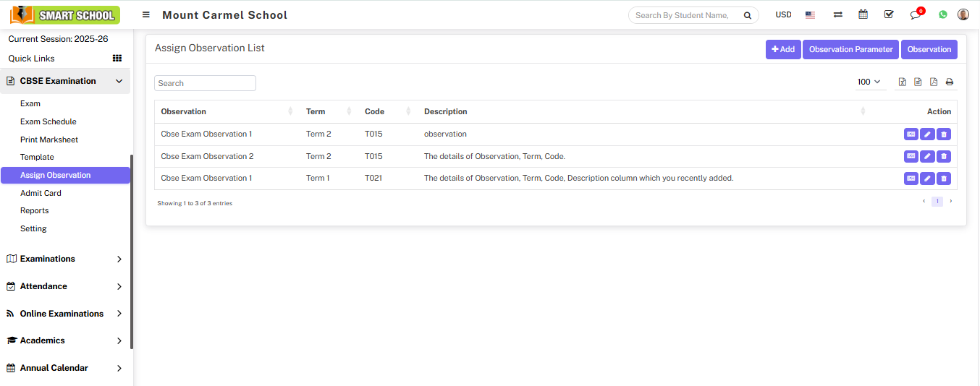The image size is (980, 386).
Task: Click the task checklist icon in the header
Action: [x=889, y=14]
